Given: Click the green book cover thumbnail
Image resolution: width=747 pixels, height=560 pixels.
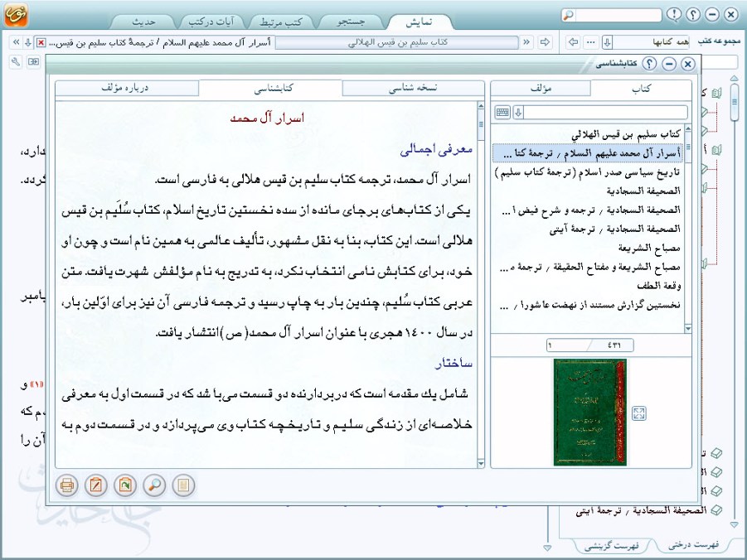Looking at the screenshot, I should (x=589, y=412).
